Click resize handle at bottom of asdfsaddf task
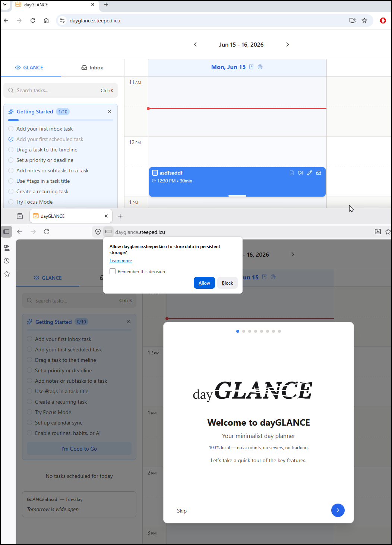The width and height of the screenshot is (392, 545). [237, 195]
